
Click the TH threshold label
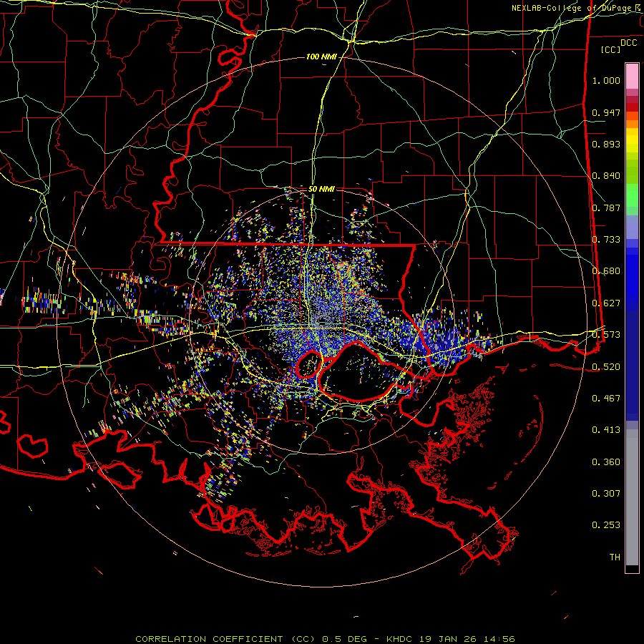[x=615, y=557]
